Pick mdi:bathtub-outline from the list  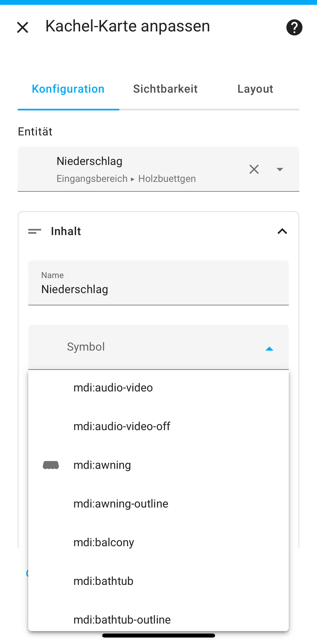click(x=122, y=620)
